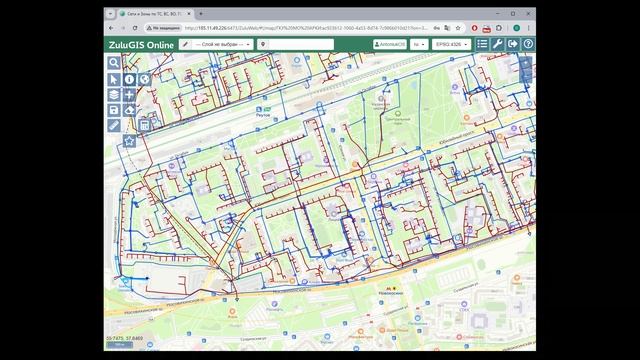Zoom in with the map plus control

(526, 63)
